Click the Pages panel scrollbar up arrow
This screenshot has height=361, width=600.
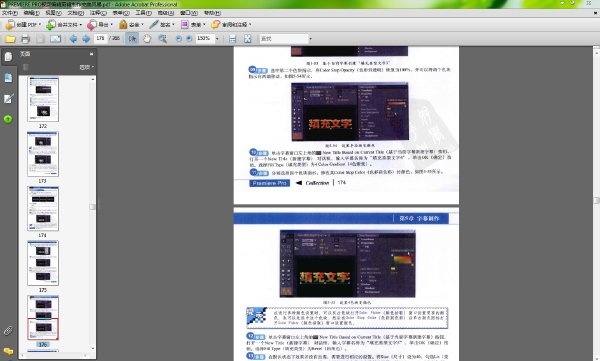coord(93,79)
